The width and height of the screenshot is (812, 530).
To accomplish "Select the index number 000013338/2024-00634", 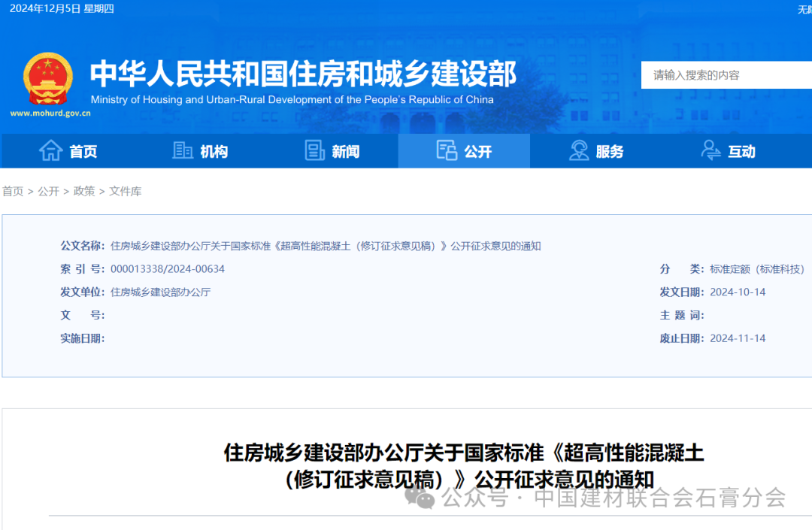I will click(x=168, y=269).
